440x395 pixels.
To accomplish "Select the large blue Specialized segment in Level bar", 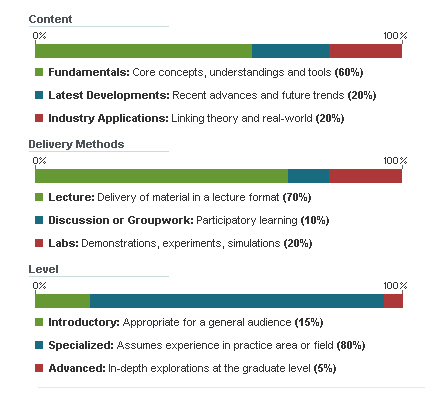I will tap(237, 301).
